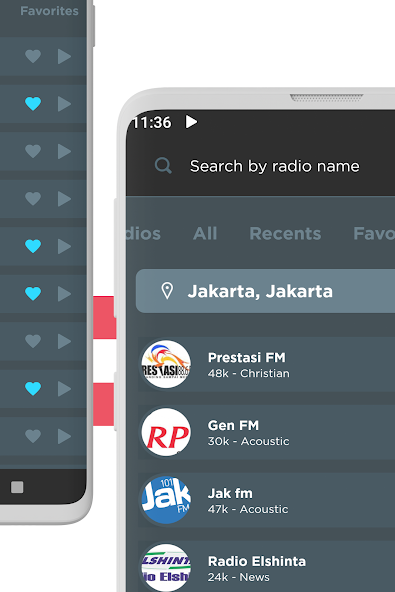Unfavorite the fifth row's blue heart on left phone
The width and height of the screenshot is (395, 592).
pyautogui.click(x=33, y=246)
